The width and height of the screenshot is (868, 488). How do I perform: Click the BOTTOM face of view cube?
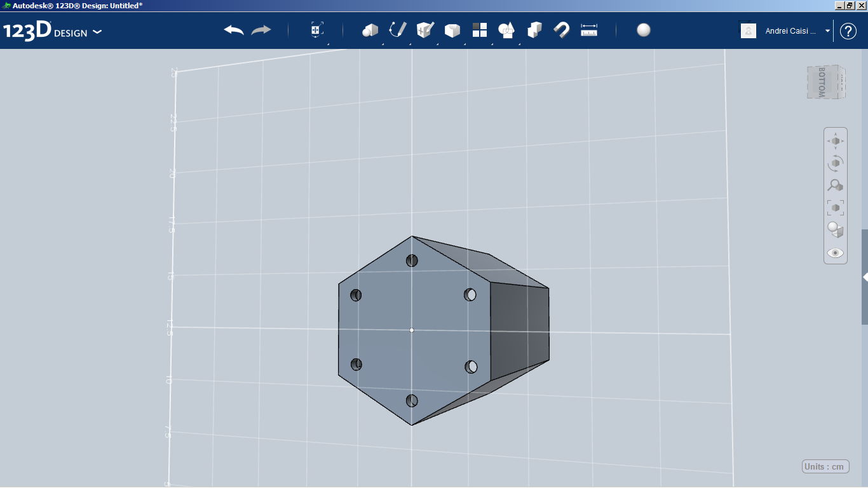click(x=822, y=82)
